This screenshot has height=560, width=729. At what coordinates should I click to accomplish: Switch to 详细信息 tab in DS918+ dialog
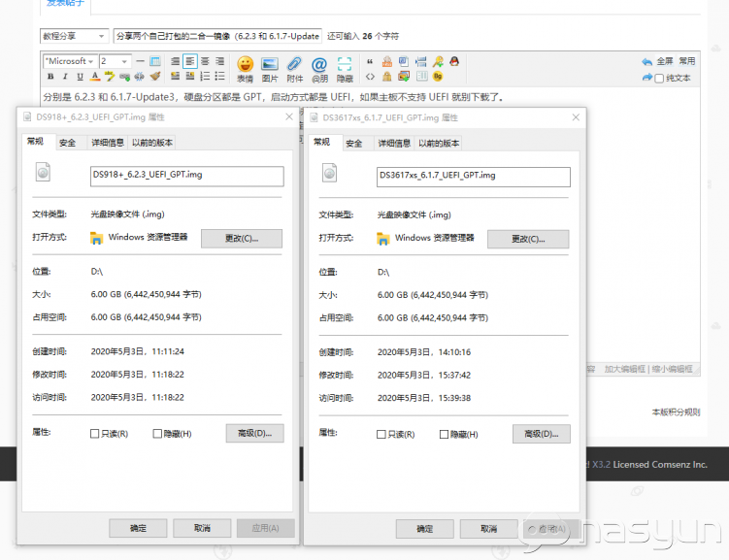108,143
